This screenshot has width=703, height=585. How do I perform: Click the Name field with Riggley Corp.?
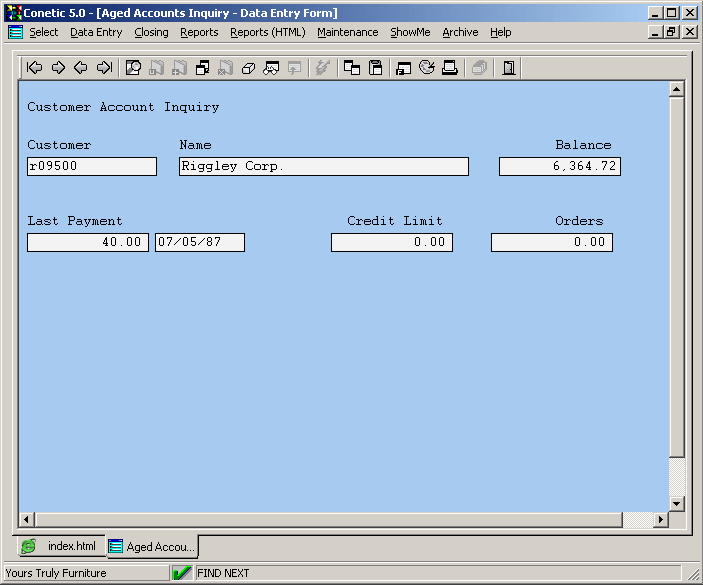tap(324, 166)
